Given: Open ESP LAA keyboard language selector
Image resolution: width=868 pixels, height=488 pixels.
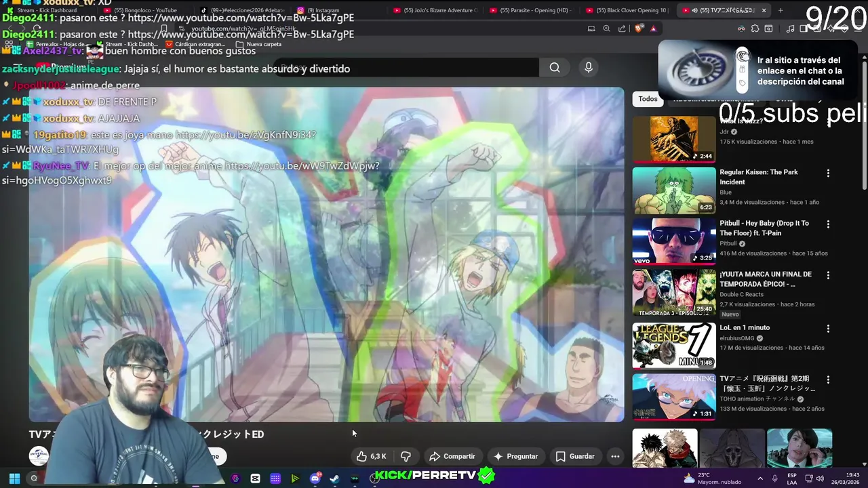Looking at the screenshot, I should pyautogui.click(x=792, y=479).
